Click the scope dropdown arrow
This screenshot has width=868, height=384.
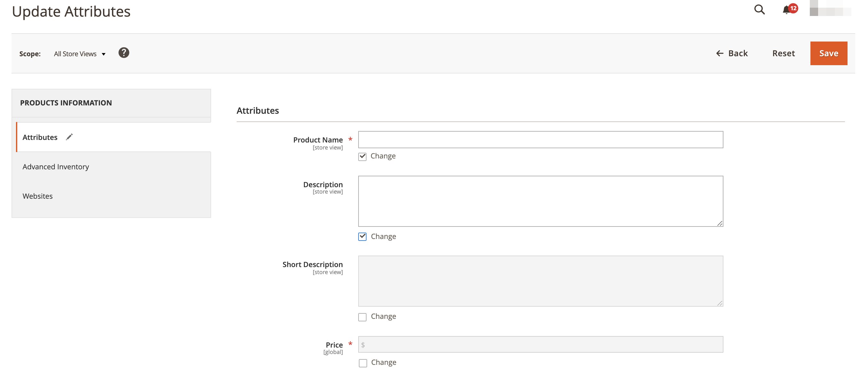tap(103, 54)
